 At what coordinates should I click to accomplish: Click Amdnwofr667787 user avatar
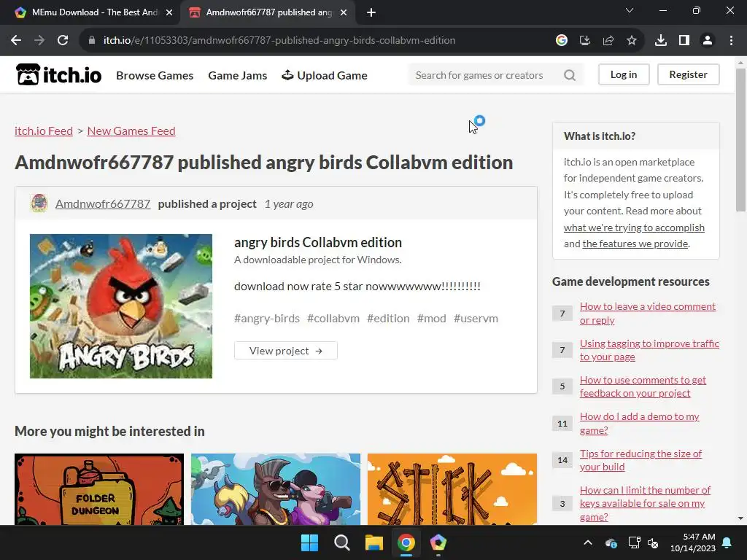[x=39, y=203]
